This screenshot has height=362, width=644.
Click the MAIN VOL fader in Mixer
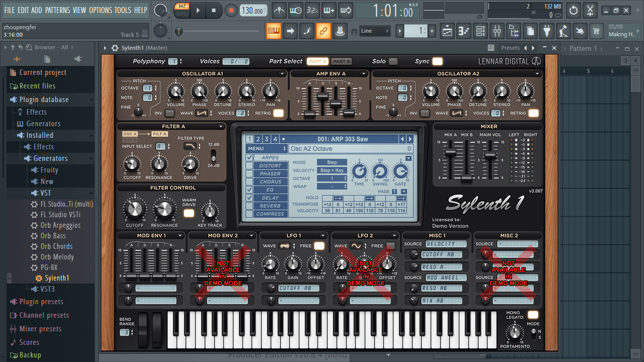[490, 155]
